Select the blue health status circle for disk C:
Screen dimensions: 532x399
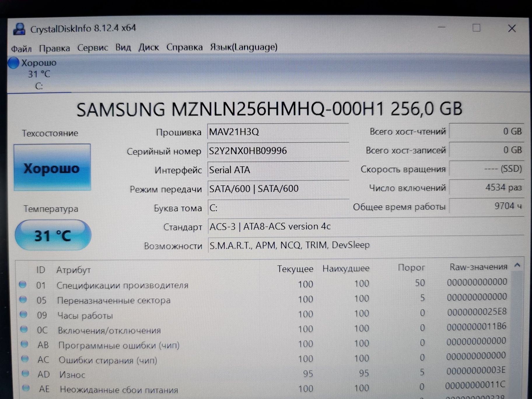click(x=13, y=63)
